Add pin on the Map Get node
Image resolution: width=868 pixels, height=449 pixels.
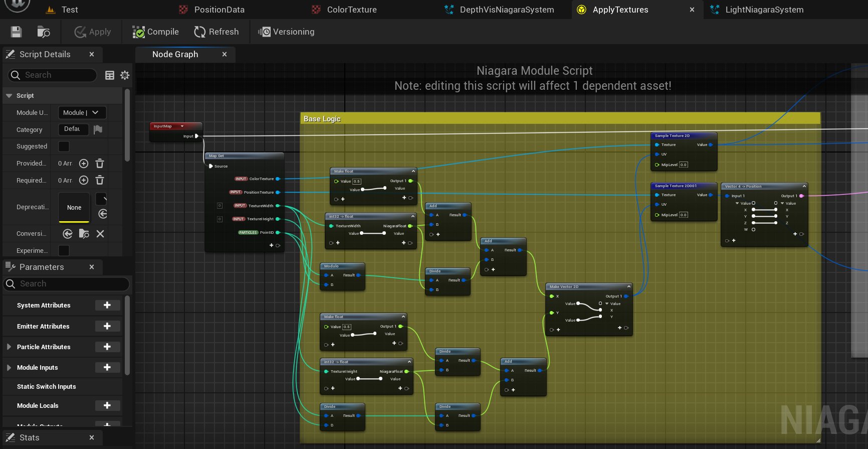[x=272, y=245]
